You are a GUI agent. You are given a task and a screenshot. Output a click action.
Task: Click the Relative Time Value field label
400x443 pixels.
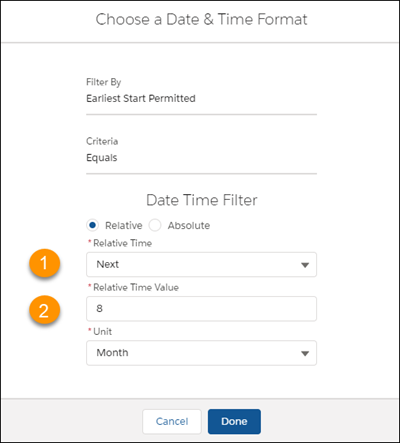136,287
